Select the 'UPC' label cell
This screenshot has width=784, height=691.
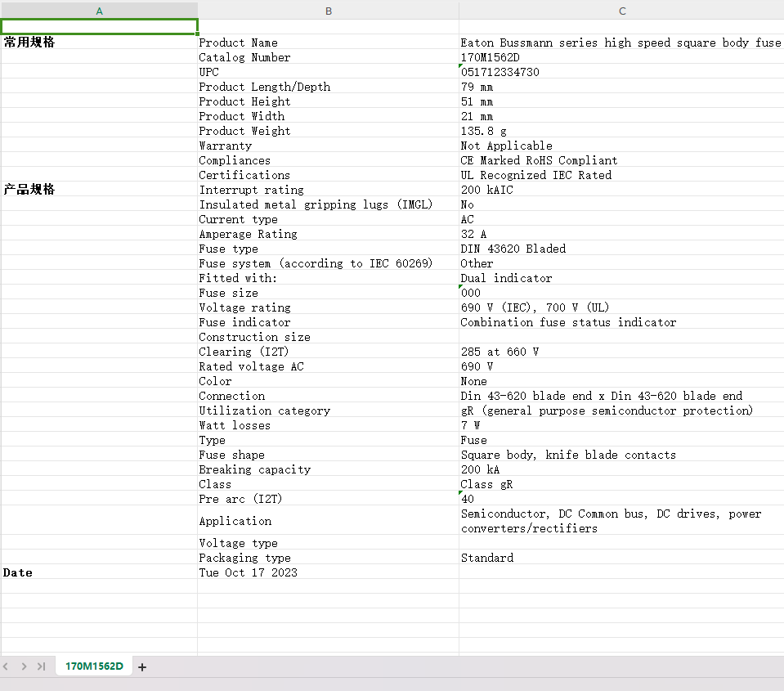pos(328,71)
